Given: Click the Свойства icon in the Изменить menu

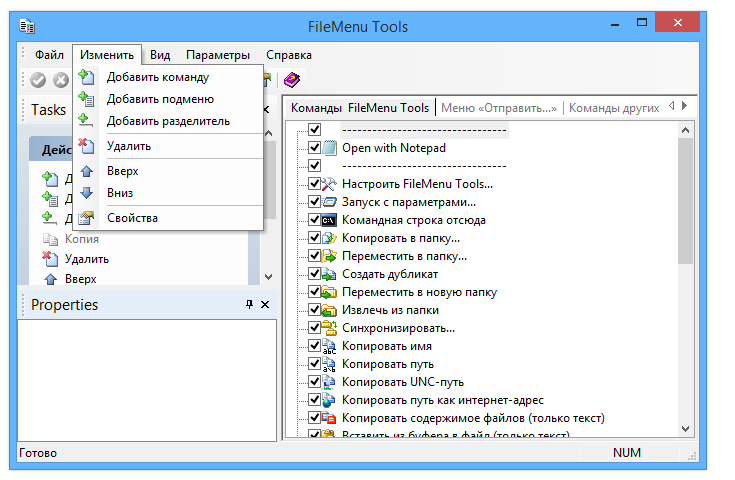Looking at the screenshot, I should point(87,217).
